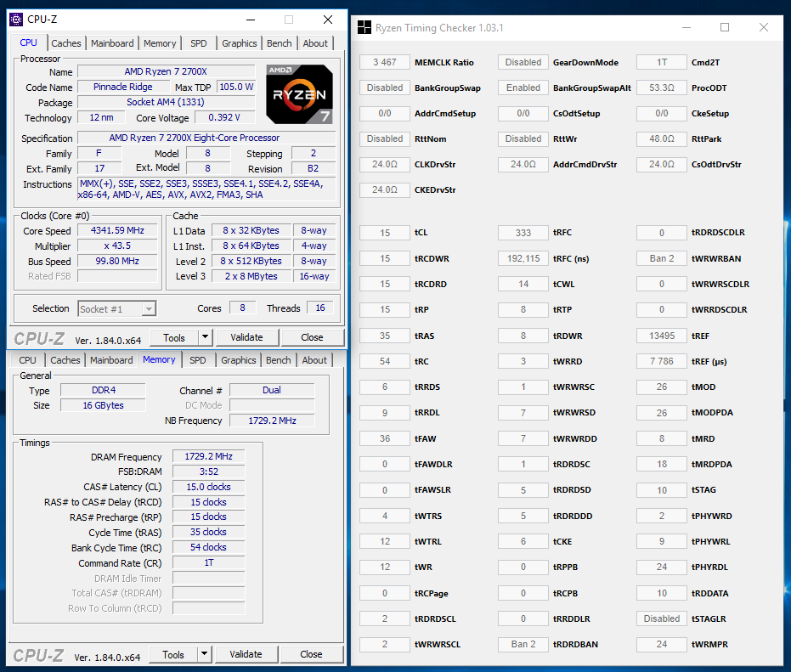Viewport: 791px width, 672px height.
Task: Click the memory Size value 16 GBytes
Action: coord(103,405)
